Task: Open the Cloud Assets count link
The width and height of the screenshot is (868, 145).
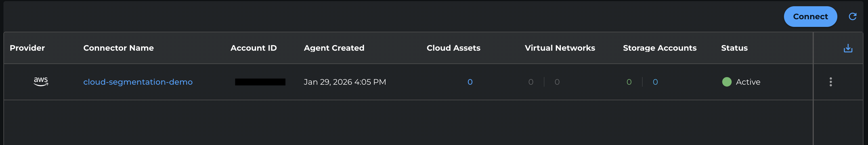Action: click(470, 82)
